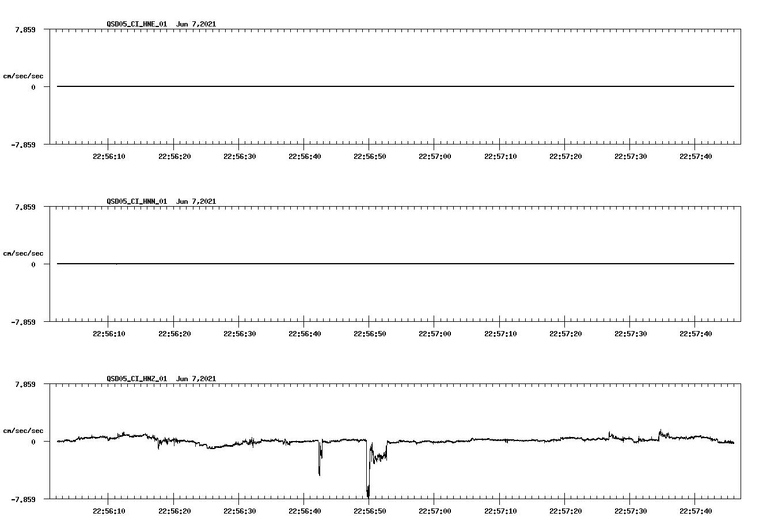This screenshot has height=532, width=782.
Task: Click the HNZ plot's Jun 7,2021 date
Action: coord(196,379)
